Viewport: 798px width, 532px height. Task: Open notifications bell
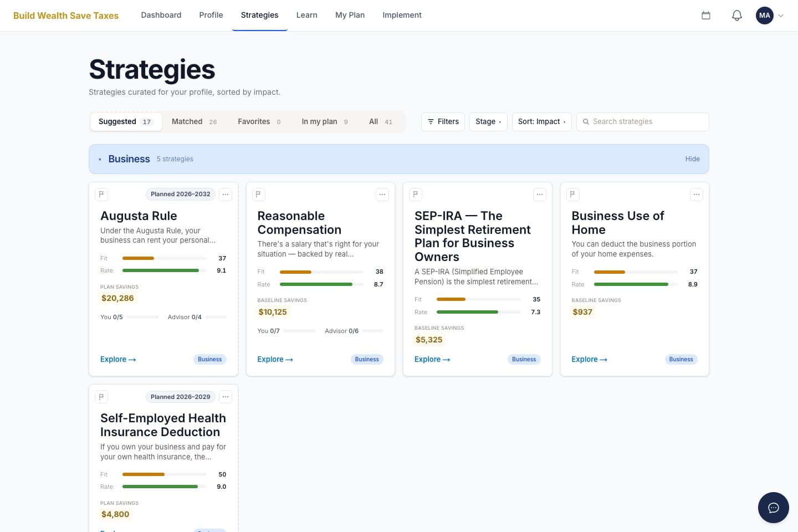[737, 16]
